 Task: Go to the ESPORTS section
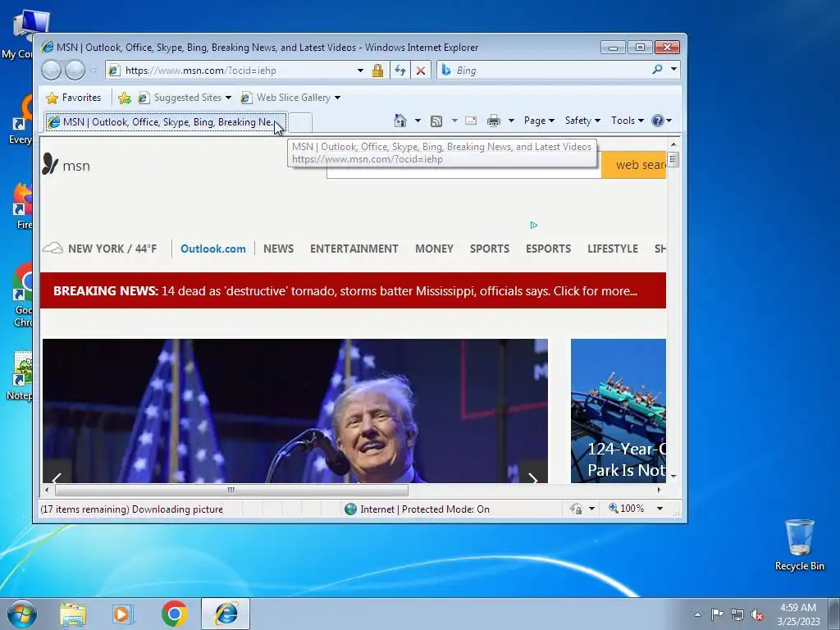[549, 249]
